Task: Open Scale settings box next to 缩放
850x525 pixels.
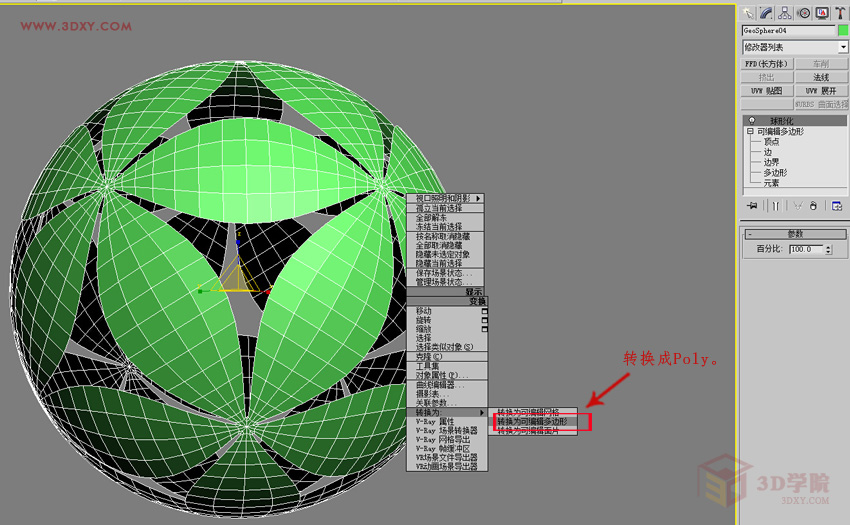Action: coord(485,329)
